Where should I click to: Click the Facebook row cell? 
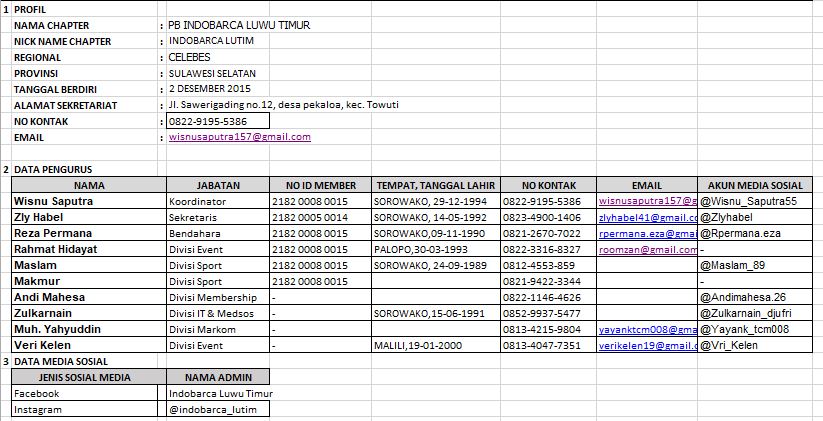(x=85, y=393)
